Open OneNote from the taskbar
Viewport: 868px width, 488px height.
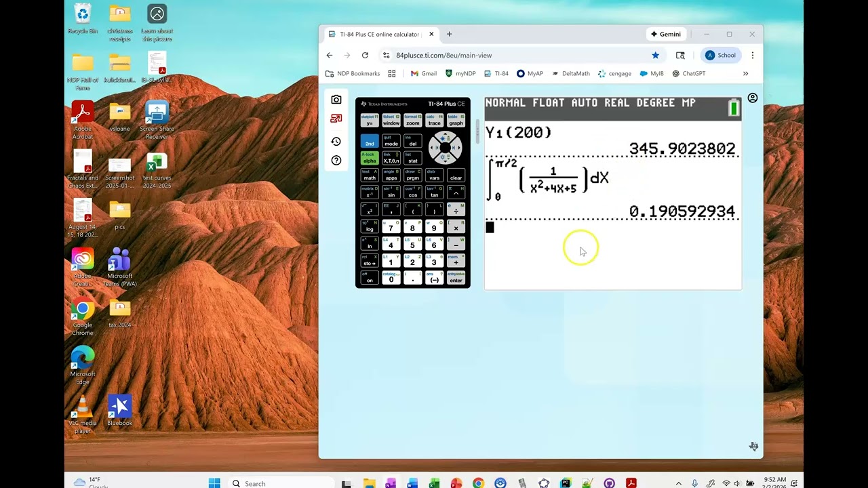[x=391, y=483]
